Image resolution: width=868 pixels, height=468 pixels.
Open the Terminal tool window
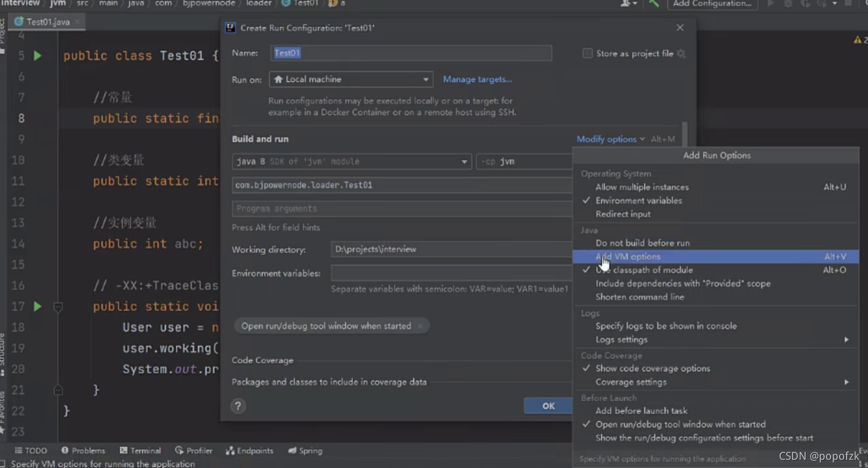click(140, 451)
